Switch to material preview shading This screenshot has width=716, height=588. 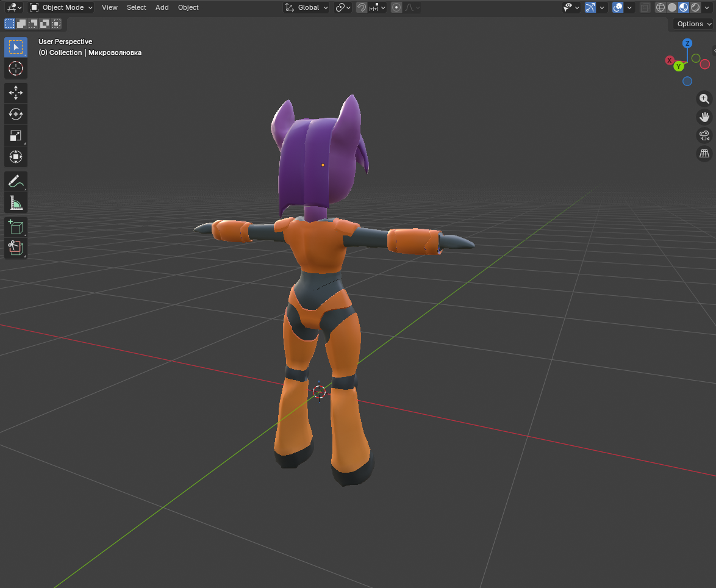(684, 7)
